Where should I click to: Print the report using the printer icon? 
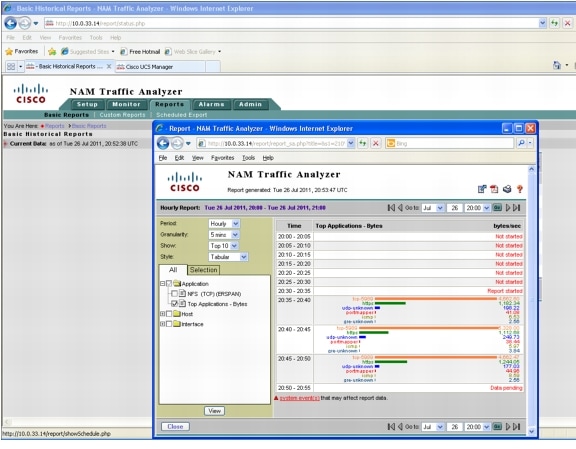point(507,189)
